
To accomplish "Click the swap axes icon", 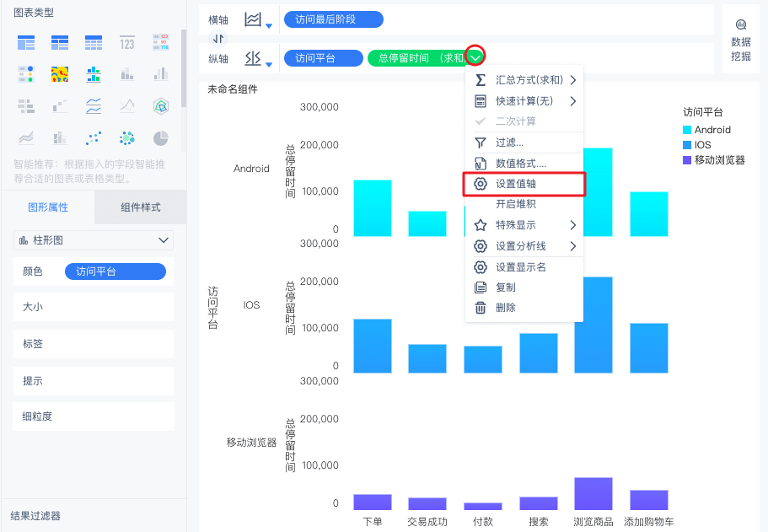I will tap(218, 38).
